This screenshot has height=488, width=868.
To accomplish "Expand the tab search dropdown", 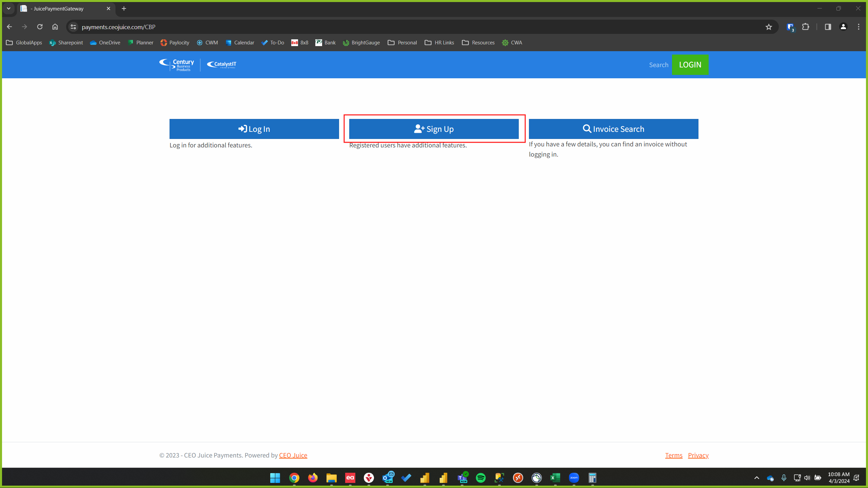I will tap(9, 8).
